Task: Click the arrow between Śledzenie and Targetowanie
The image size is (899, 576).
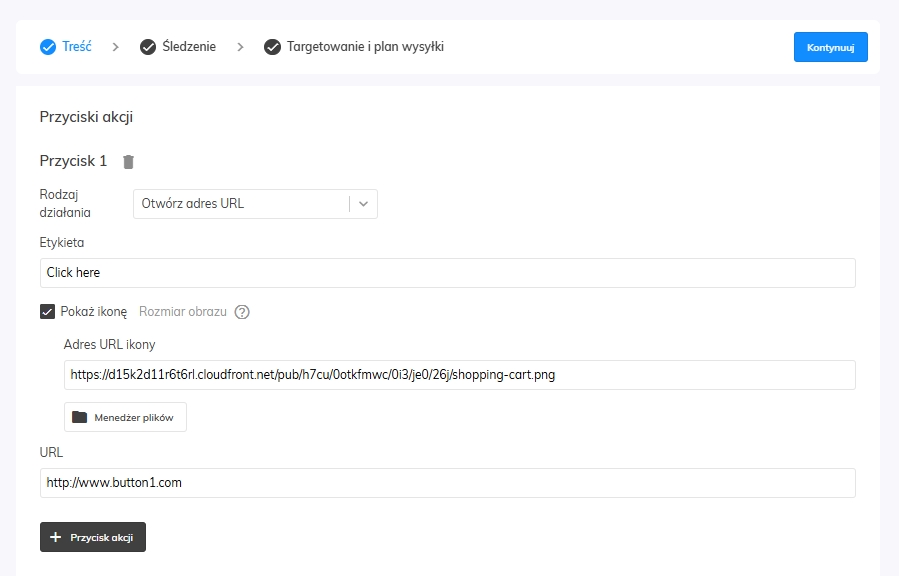Action: coord(240,47)
